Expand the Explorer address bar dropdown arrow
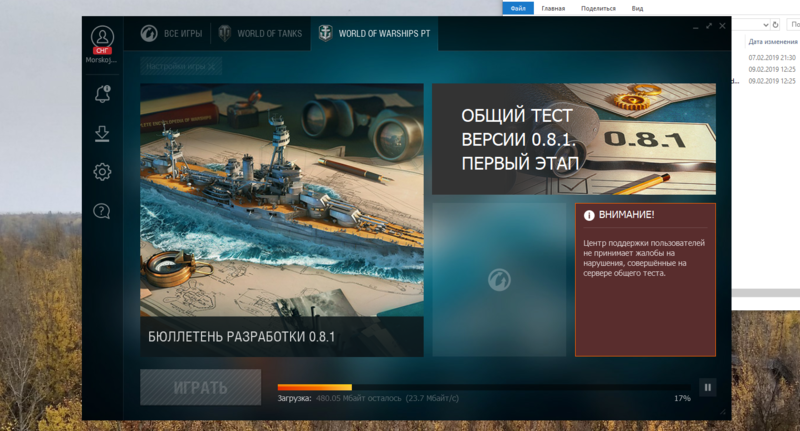 click(766, 24)
